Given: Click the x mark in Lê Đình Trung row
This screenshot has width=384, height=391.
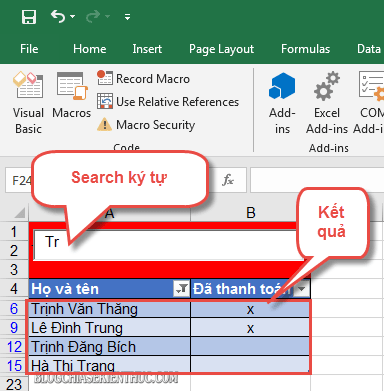Looking at the screenshot, I should click(x=250, y=328).
